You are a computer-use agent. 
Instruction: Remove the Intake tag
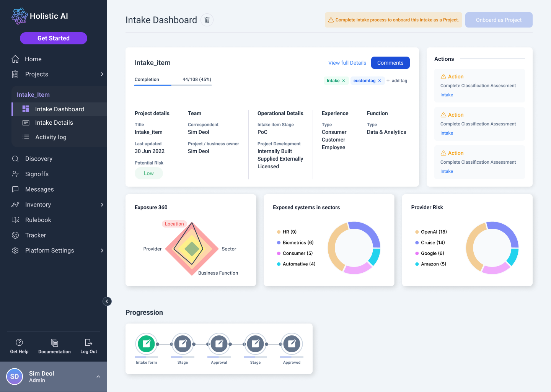pyautogui.click(x=344, y=81)
